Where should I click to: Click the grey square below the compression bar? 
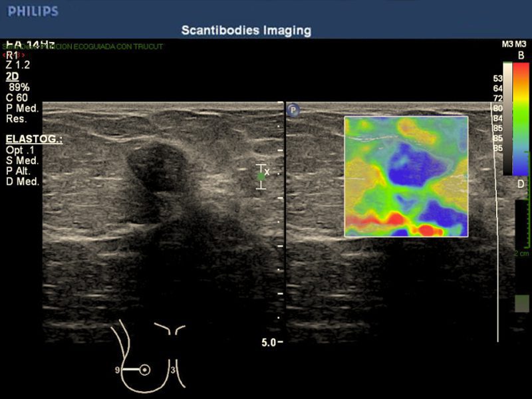(x=523, y=303)
